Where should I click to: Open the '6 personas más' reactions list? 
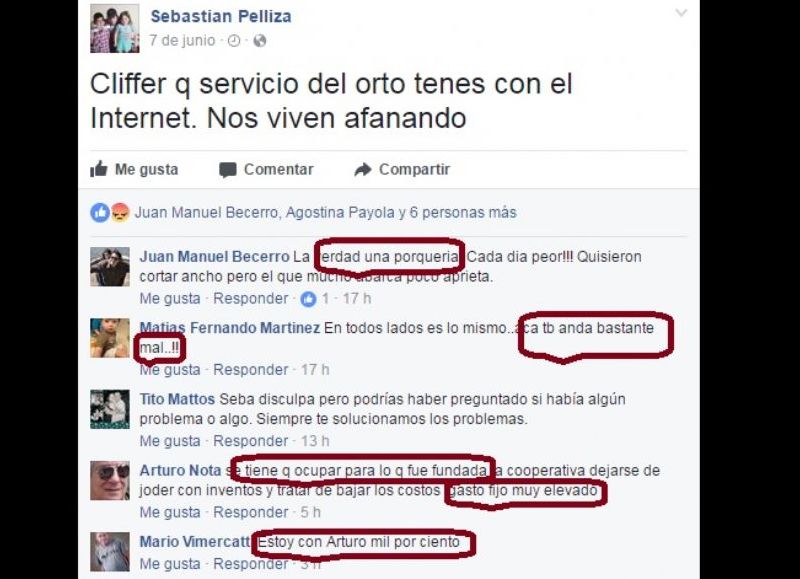pos(463,212)
